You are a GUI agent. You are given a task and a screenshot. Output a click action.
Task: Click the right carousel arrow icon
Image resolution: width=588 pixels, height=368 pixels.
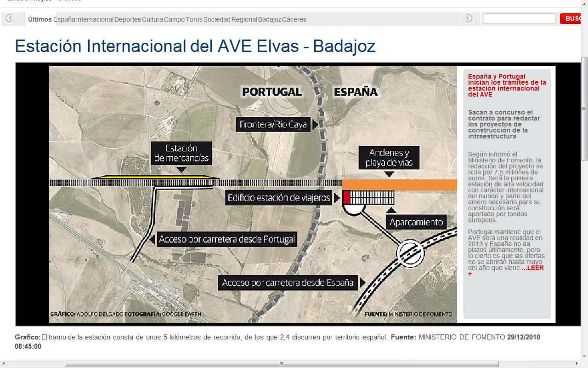click(468, 18)
